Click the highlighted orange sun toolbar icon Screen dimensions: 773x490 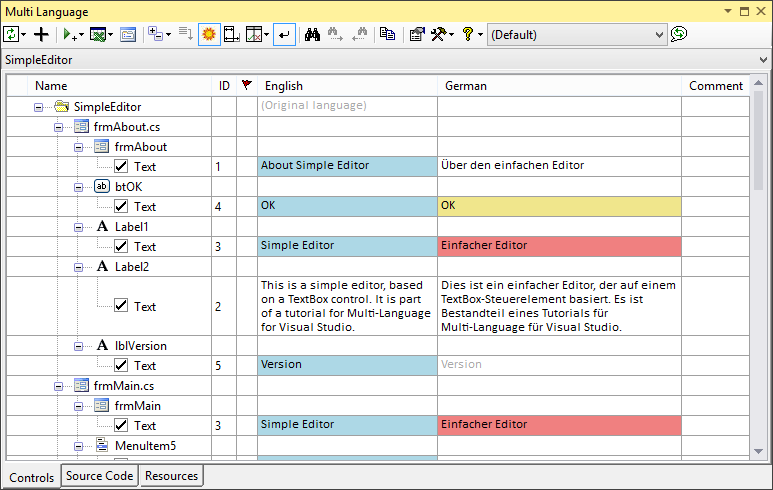(x=210, y=35)
